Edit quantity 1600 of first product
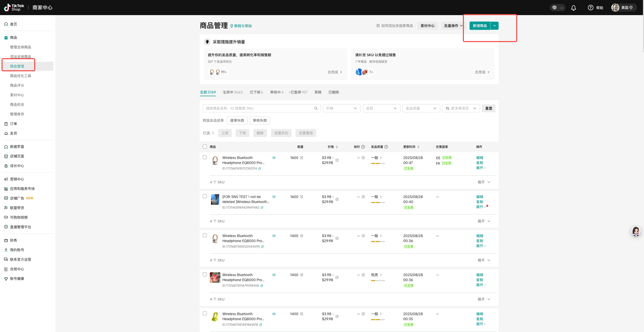Screen dimensions: 644x332 coord(302,158)
